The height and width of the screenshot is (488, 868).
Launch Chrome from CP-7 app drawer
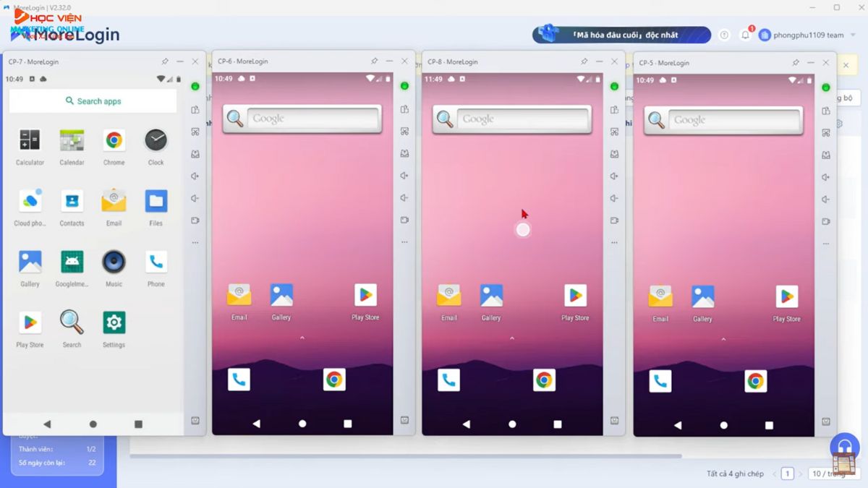click(x=114, y=140)
